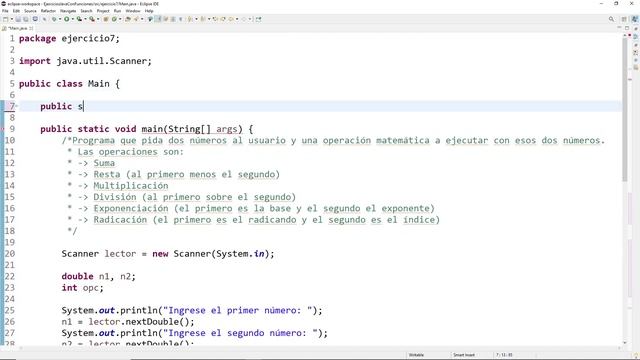Open the Refactor menu
Image resolution: width=640 pixels, height=360 pixels.
48,11
